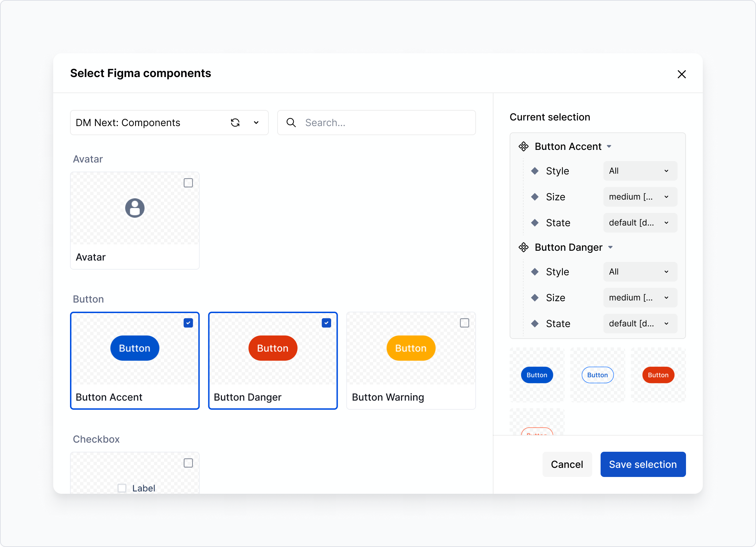Click the refresh icon next to library name
Image resolution: width=756 pixels, height=547 pixels.
pos(235,123)
